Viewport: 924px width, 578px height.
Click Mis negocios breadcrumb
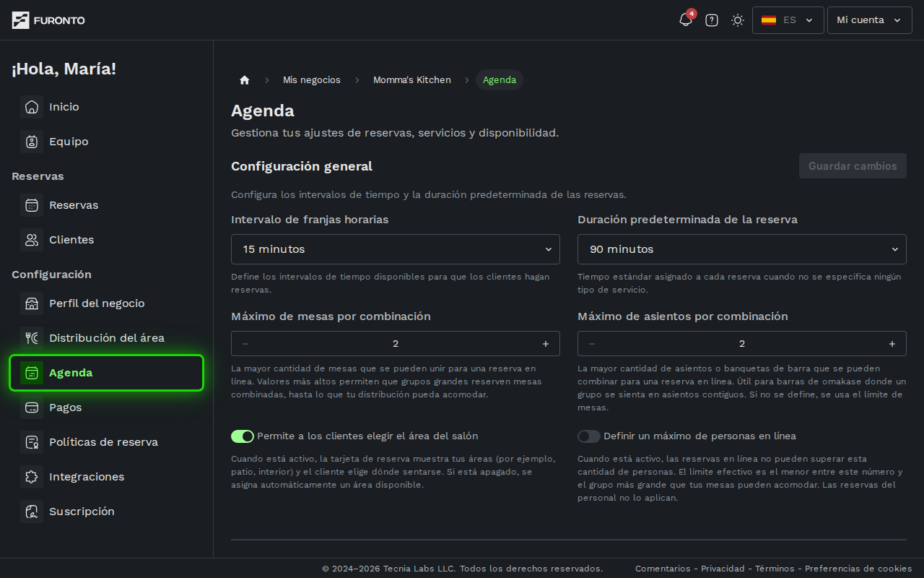tap(312, 80)
